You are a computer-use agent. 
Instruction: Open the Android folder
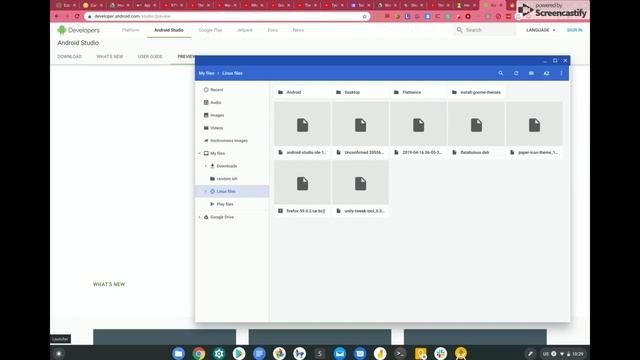pyautogui.click(x=302, y=92)
